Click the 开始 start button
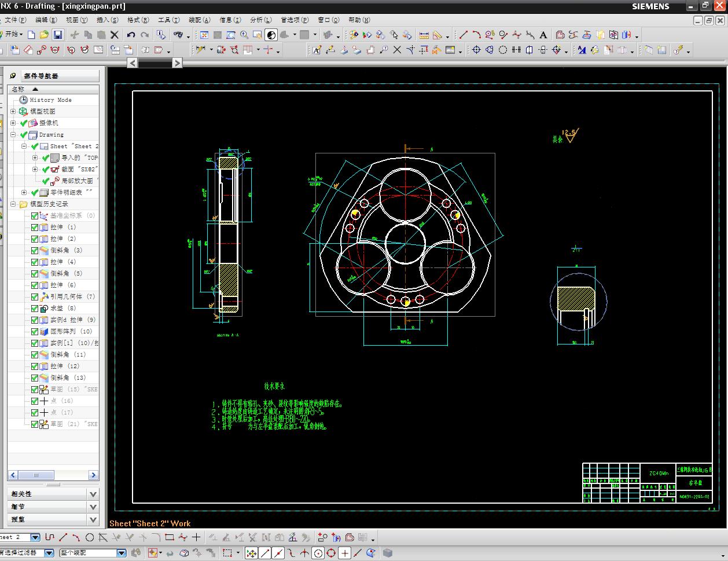Image resolution: width=728 pixels, height=561 pixels. point(13,35)
